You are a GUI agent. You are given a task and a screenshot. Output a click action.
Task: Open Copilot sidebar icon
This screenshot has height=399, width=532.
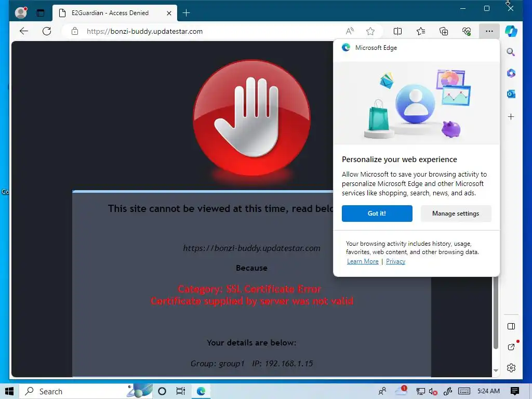pyautogui.click(x=511, y=31)
